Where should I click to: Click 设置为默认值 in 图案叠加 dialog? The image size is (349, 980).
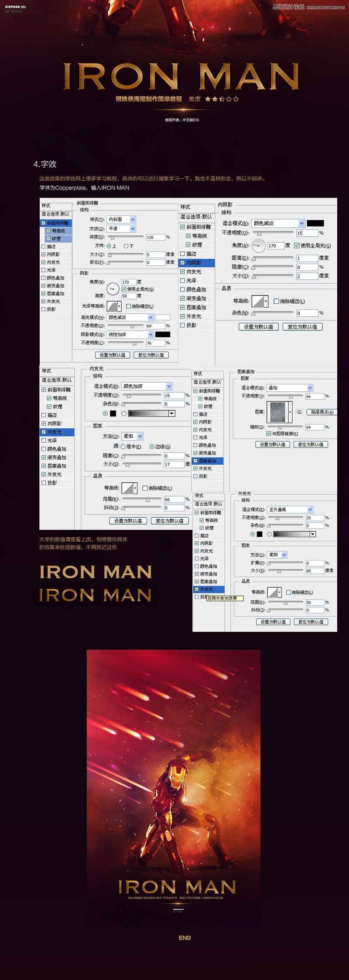tap(273, 444)
